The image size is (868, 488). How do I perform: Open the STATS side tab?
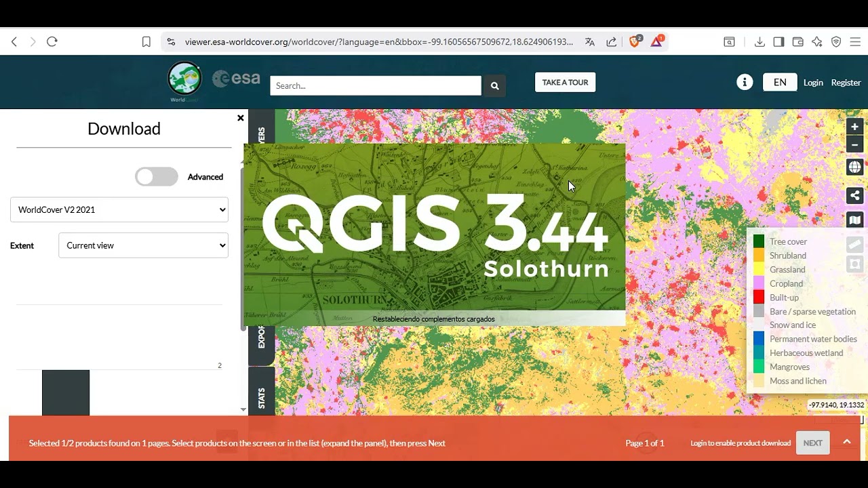(x=262, y=397)
